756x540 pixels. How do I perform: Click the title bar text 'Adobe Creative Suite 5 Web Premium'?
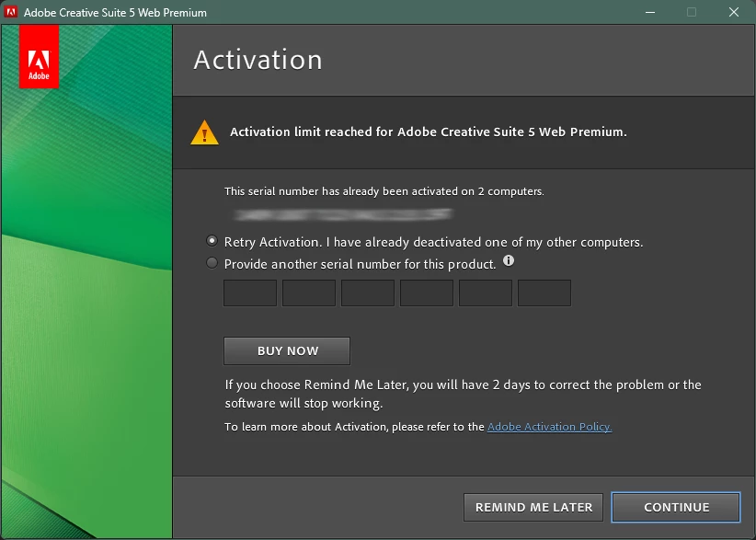pos(115,13)
